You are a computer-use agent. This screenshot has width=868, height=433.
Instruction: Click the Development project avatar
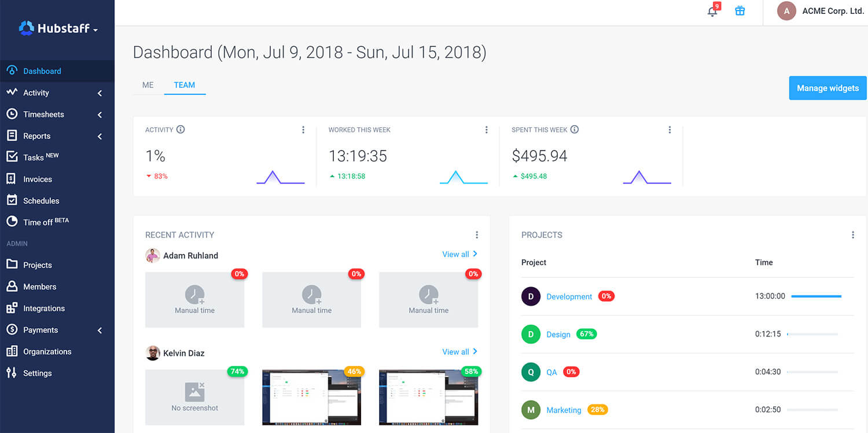pos(531,296)
